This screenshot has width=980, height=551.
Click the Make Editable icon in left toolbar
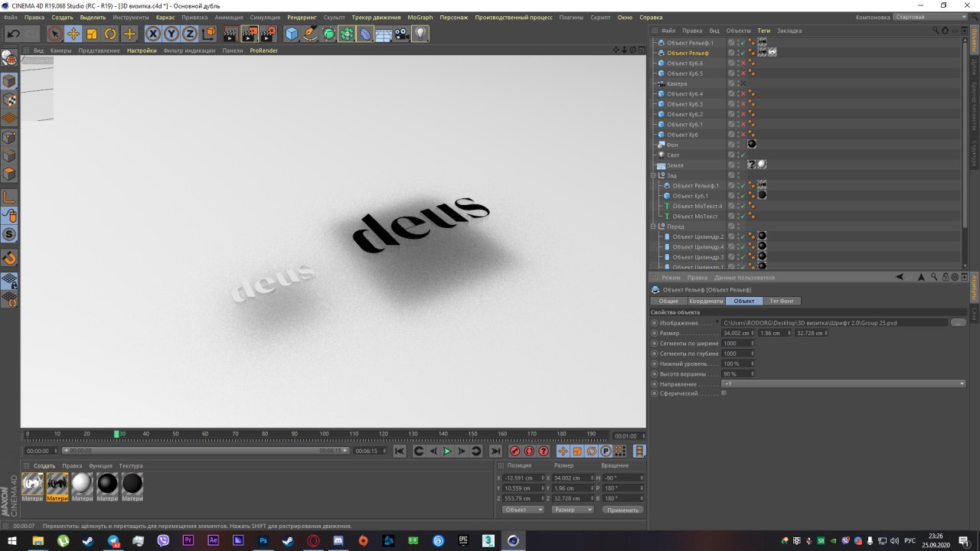pyautogui.click(x=9, y=58)
